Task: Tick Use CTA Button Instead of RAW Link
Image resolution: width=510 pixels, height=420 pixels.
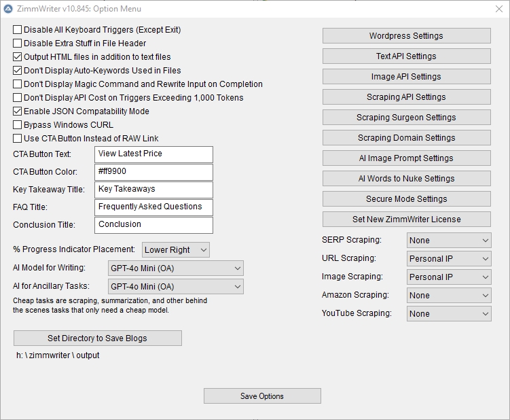Action: [x=18, y=139]
